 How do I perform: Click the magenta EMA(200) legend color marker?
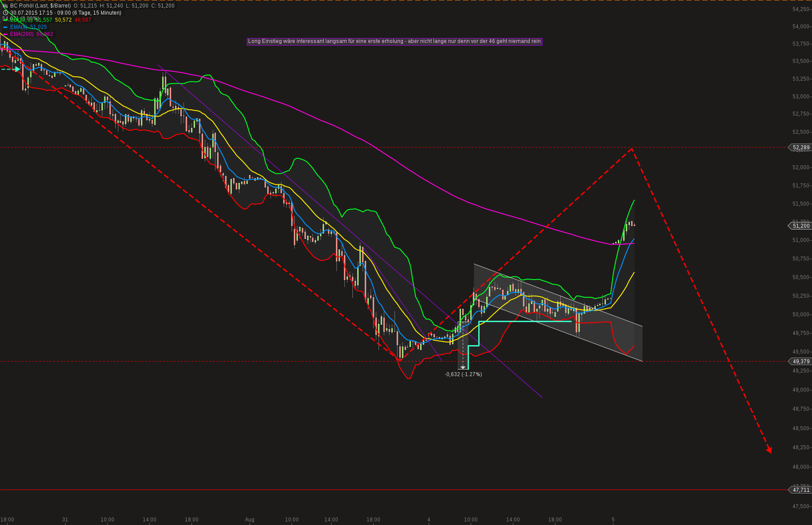click(5, 34)
